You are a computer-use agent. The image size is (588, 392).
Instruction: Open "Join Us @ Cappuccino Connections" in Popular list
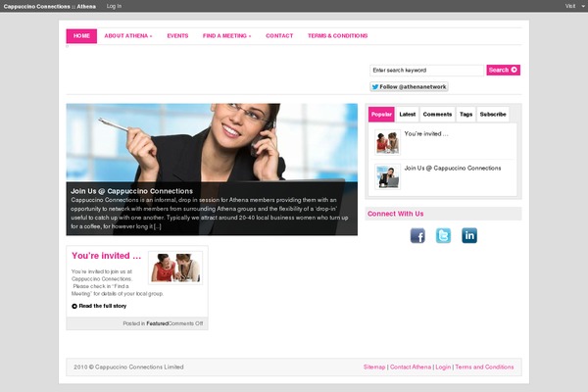(x=453, y=168)
